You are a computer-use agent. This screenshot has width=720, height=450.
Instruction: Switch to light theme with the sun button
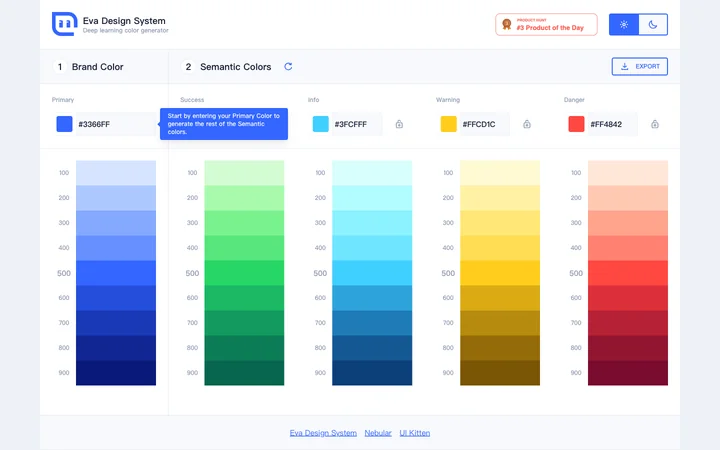tap(624, 24)
